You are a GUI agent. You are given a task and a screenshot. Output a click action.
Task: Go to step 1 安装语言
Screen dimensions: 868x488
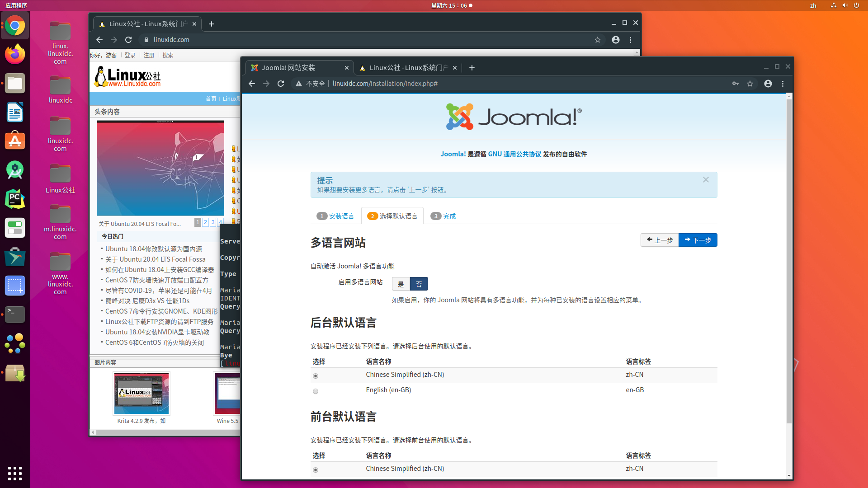[x=335, y=216]
